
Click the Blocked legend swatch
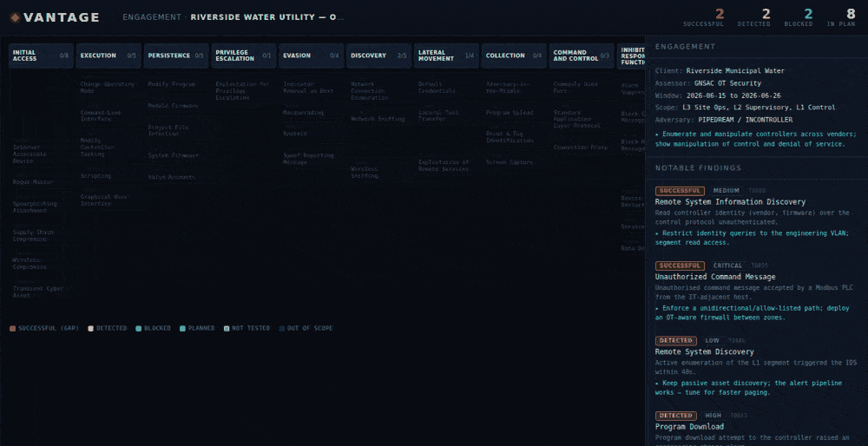pos(138,329)
